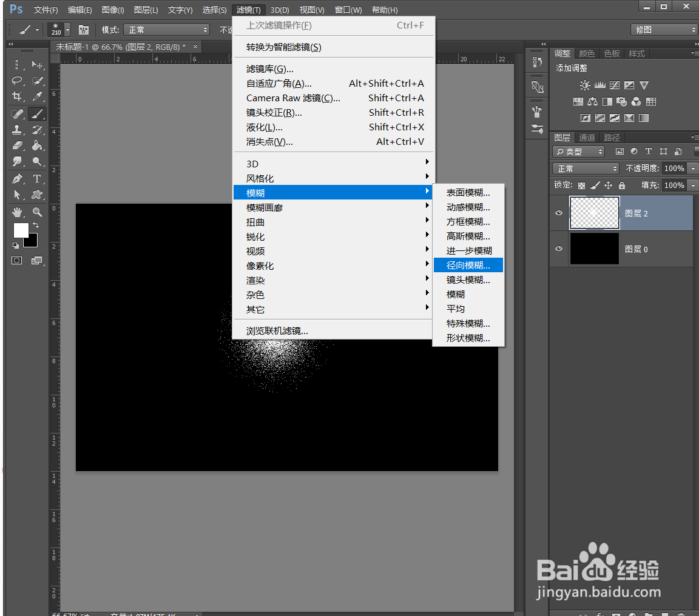
Task: Open 浏览联机滤镜 entry
Action: tap(277, 331)
